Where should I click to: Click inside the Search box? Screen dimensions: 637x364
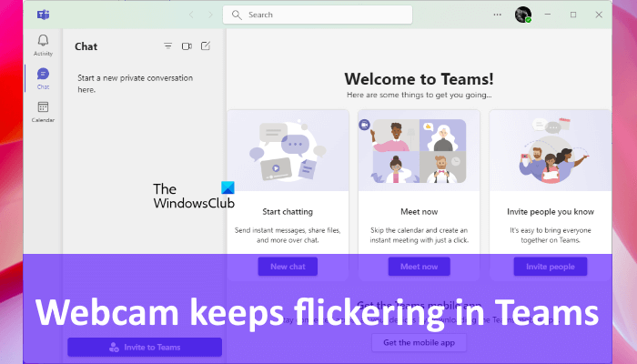pos(318,15)
